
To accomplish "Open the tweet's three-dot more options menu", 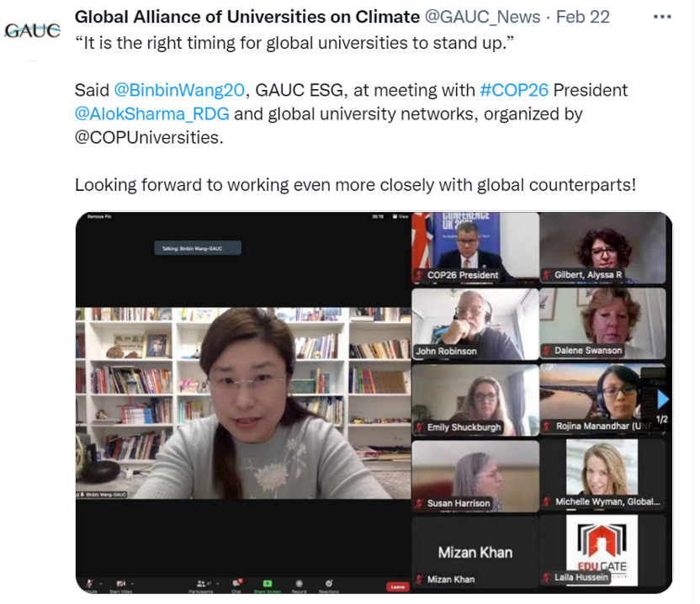I will click(x=662, y=17).
